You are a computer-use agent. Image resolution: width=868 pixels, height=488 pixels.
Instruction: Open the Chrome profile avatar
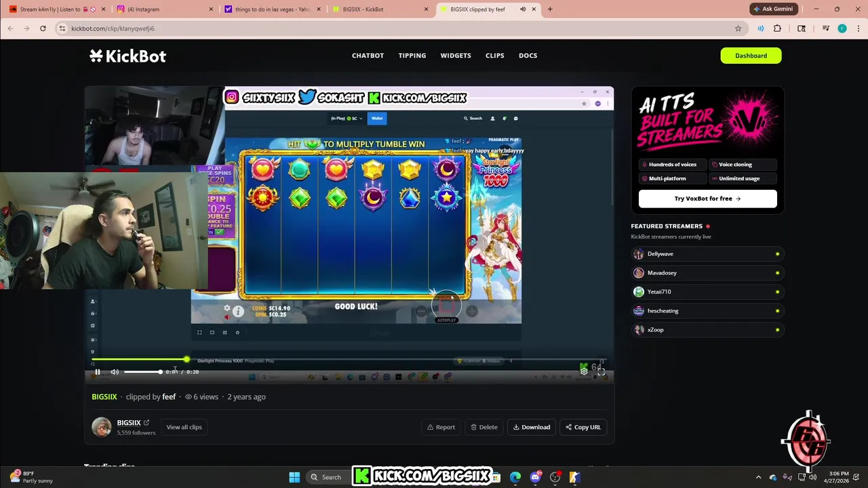click(842, 28)
